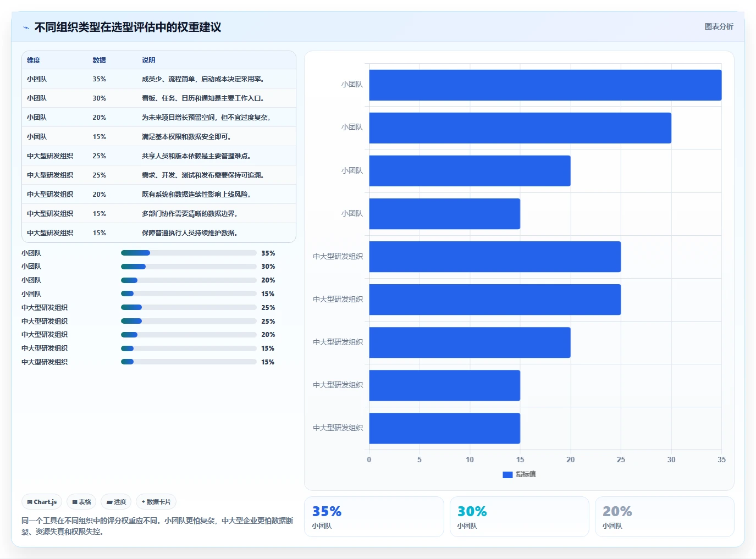Click the 小团队 progress bar at 20%
Image resolution: width=756 pixels, height=559 pixels.
pos(189,280)
